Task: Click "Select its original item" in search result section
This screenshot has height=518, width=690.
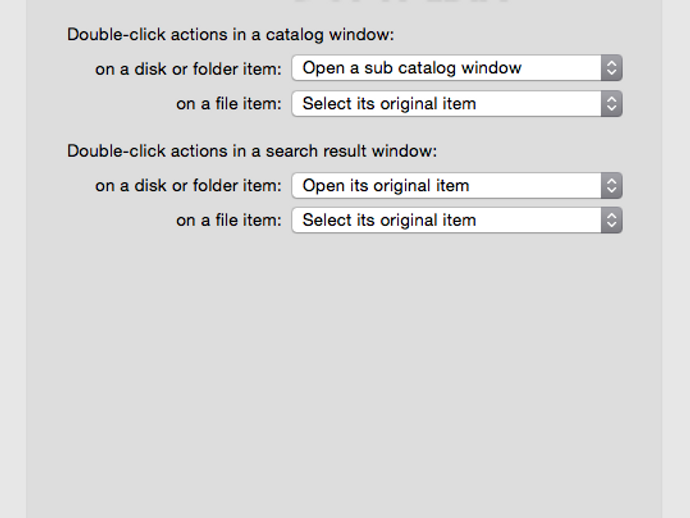Action: [389, 220]
